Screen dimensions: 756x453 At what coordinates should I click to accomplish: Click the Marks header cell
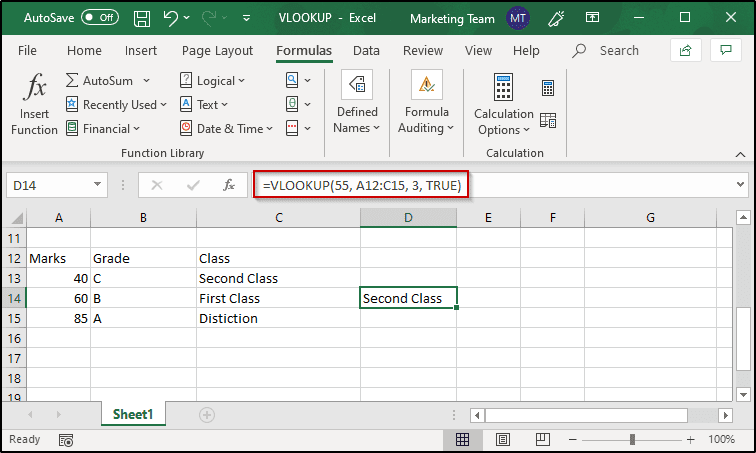pos(58,258)
